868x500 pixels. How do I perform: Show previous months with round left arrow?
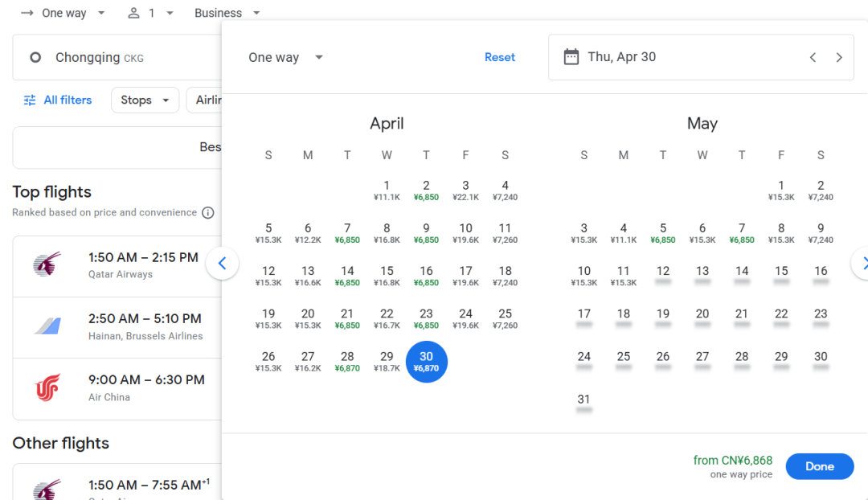(222, 264)
